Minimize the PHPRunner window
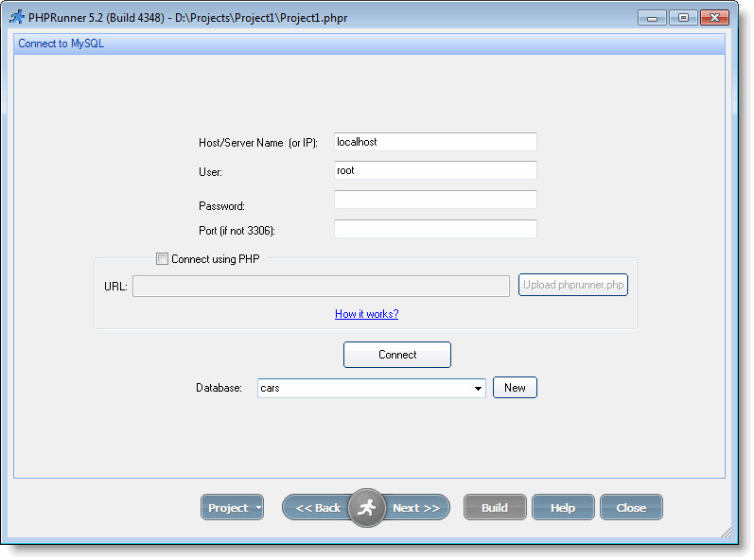754x560 pixels. point(652,18)
